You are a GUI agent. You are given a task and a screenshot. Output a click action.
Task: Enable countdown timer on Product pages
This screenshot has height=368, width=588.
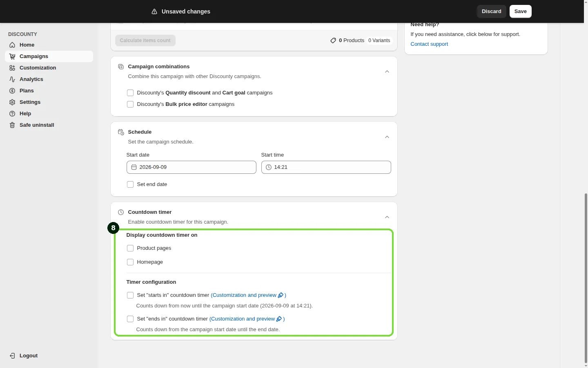coord(130,248)
